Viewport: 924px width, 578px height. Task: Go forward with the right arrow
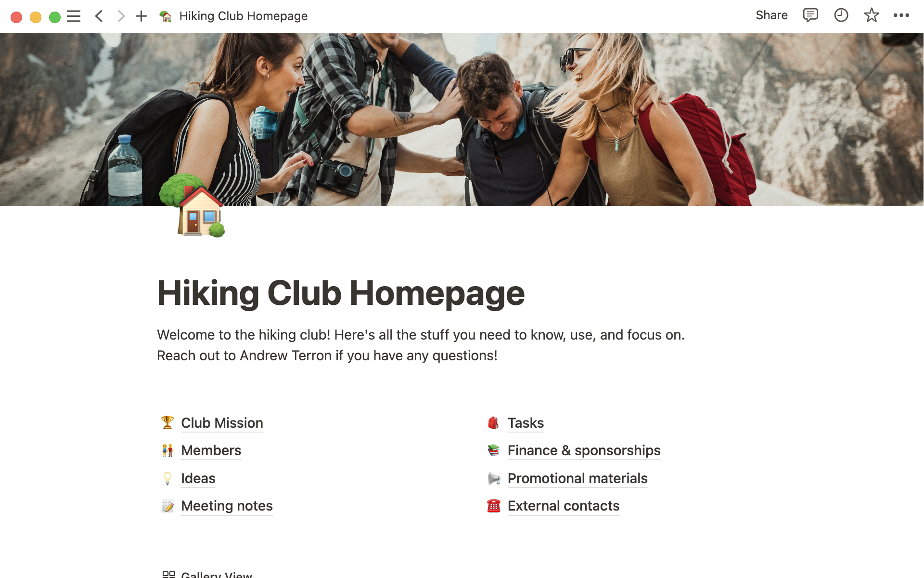[x=121, y=16]
